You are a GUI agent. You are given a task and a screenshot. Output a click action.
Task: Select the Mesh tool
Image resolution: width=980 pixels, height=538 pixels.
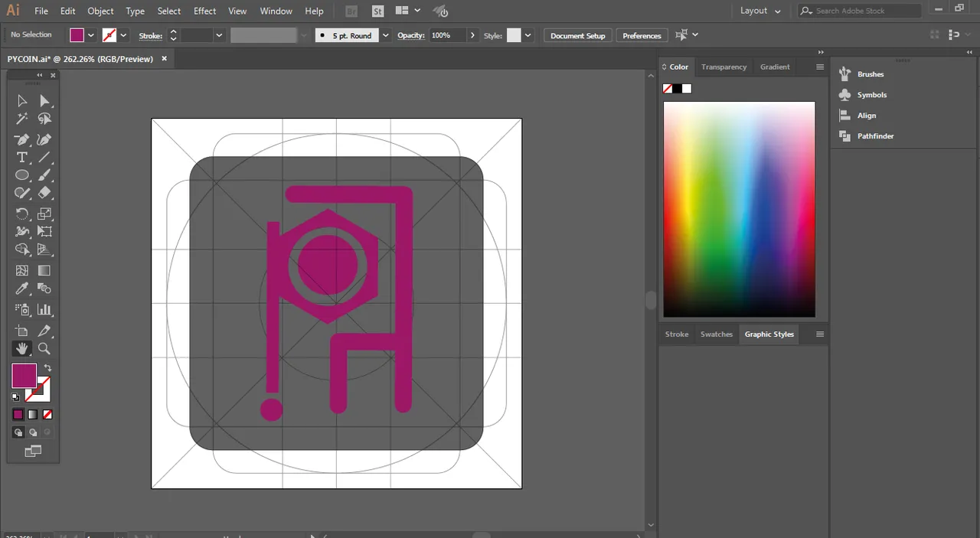click(x=22, y=270)
